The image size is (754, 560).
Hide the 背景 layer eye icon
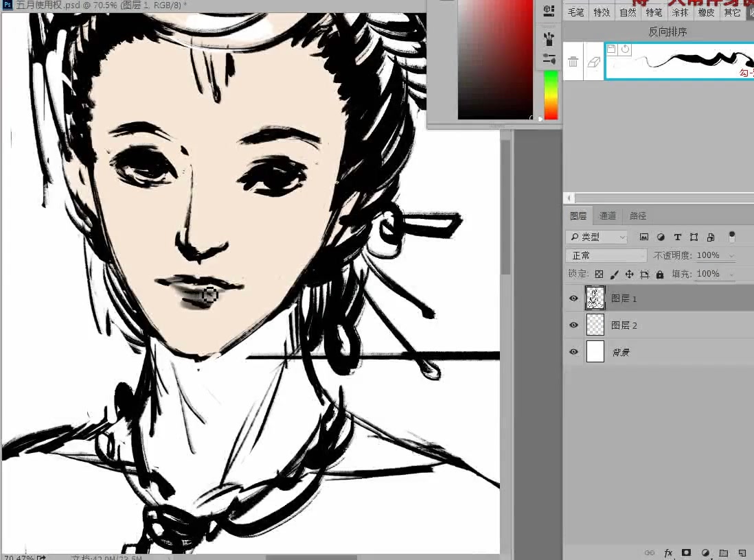[x=573, y=352]
